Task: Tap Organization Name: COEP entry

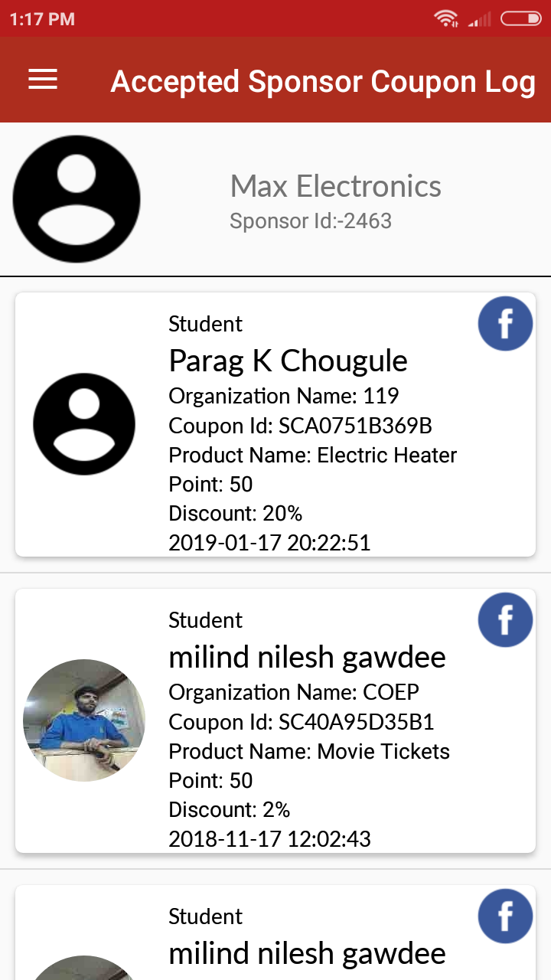Action: tap(294, 693)
